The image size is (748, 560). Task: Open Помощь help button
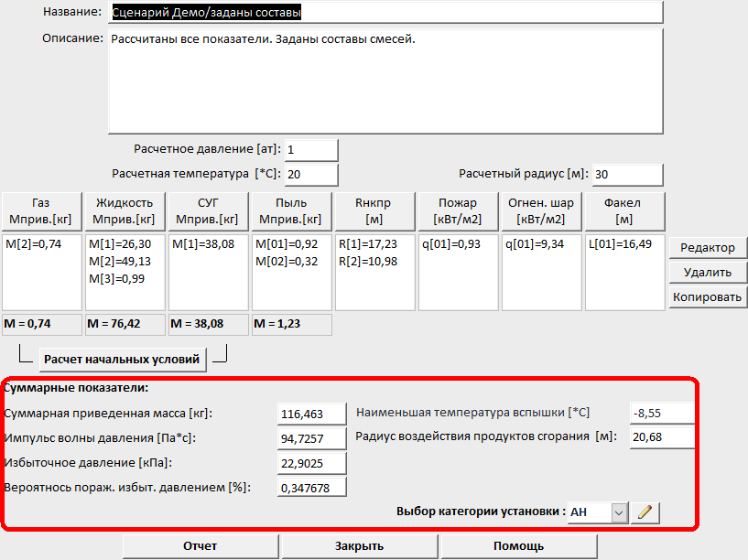point(519,546)
